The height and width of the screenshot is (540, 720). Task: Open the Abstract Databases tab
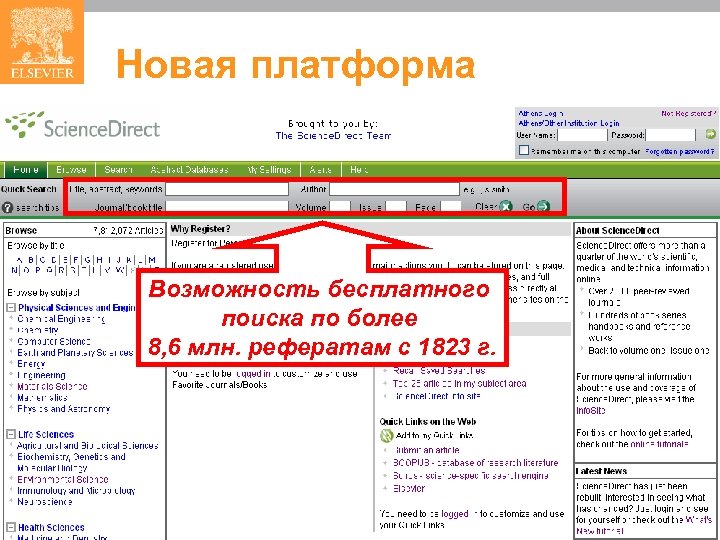(189, 169)
